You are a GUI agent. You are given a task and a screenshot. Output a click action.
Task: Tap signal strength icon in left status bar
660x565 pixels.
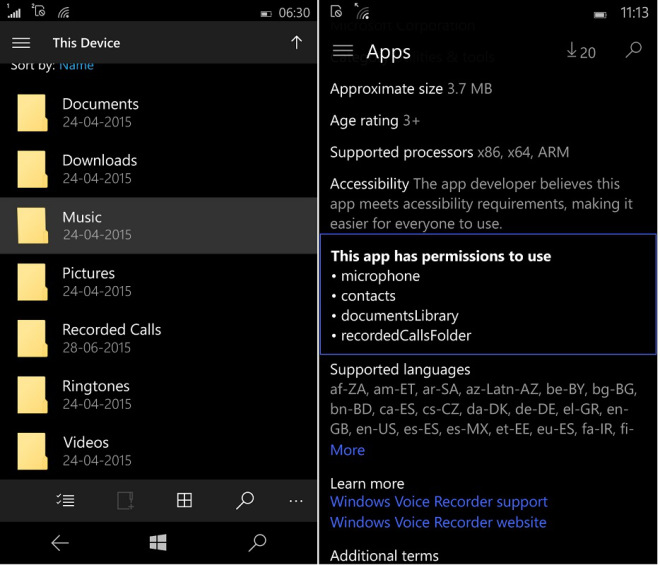click(x=14, y=12)
